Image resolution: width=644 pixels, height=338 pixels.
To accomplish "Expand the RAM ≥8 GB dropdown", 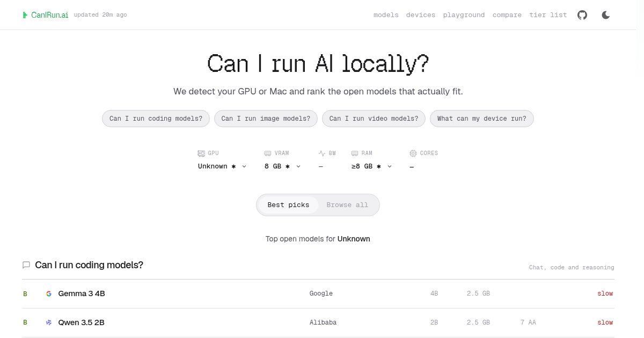I will tap(372, 166).
